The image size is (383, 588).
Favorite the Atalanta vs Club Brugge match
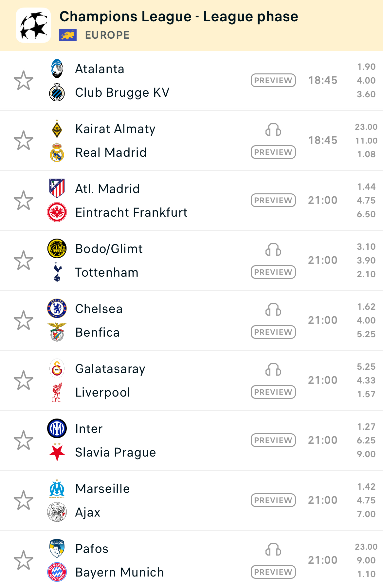pyautogui.click(x=24, y=81)
